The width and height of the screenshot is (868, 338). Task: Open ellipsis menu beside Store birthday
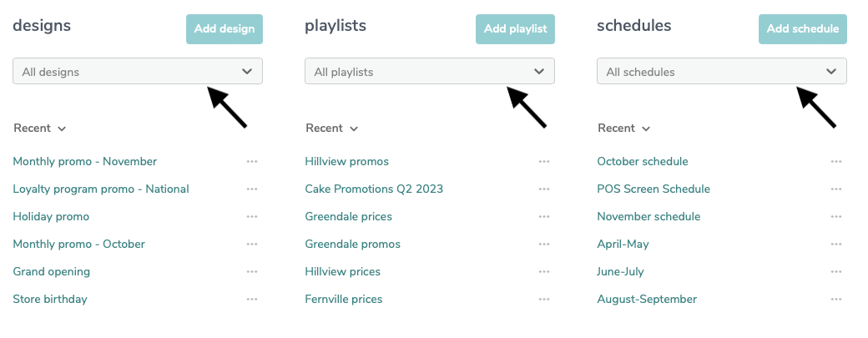[x=252, y=300]
